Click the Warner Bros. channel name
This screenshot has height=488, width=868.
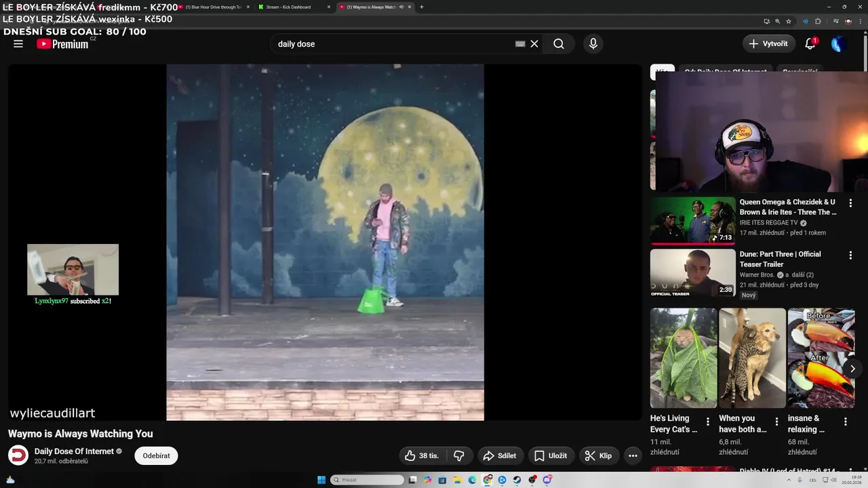pyautogui.click(x=757, y=275)
